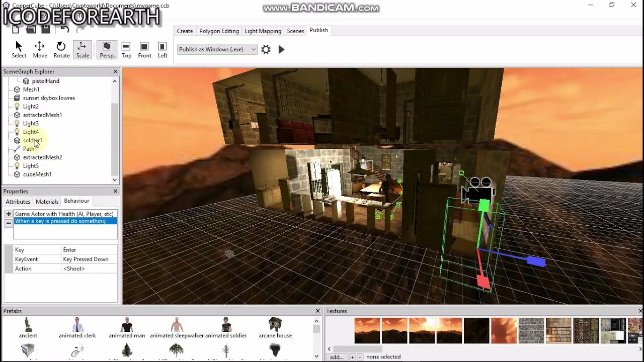
Task: Close the Prefabs panel
Action: click(x=317, y=311)
